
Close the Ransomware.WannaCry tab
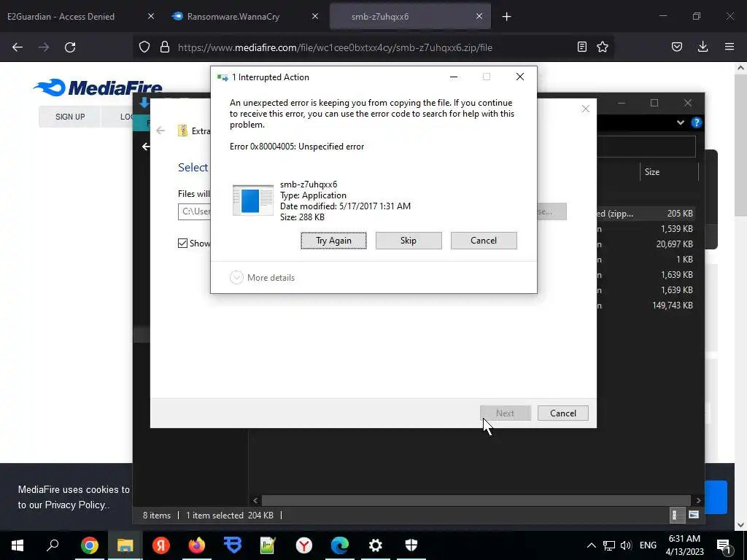coord(315,17)
